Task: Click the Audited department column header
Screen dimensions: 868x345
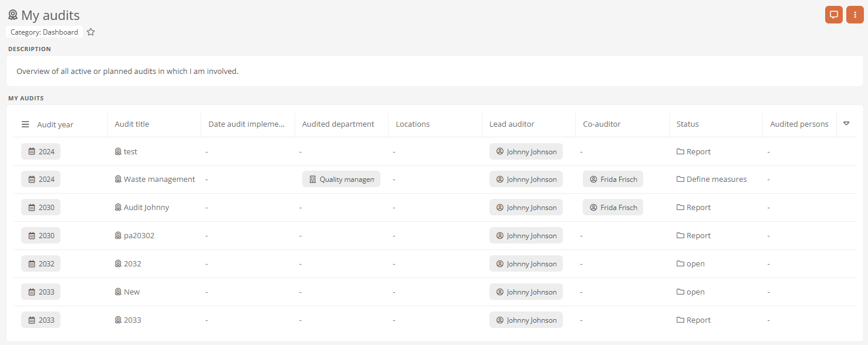Action: (x=338, y=124)
